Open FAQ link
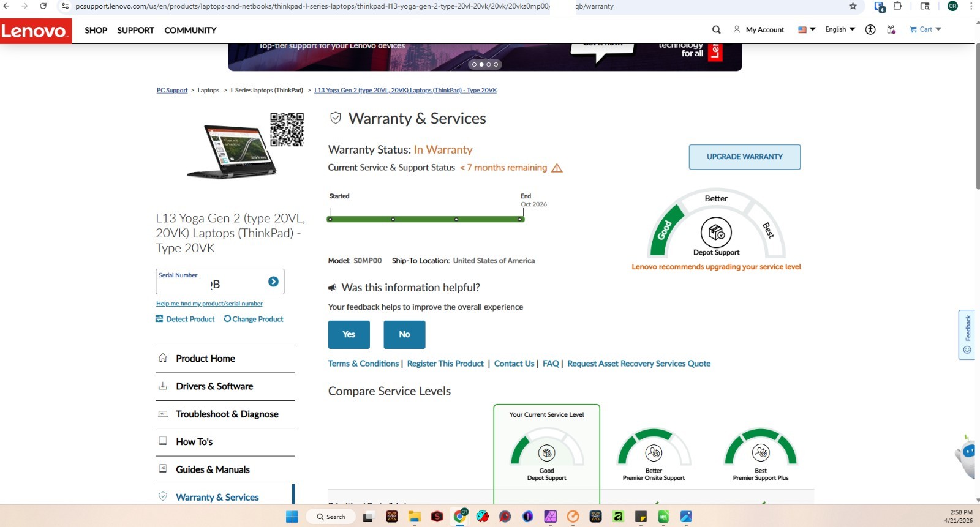This screenshot has height=527, width=980. 551,364
